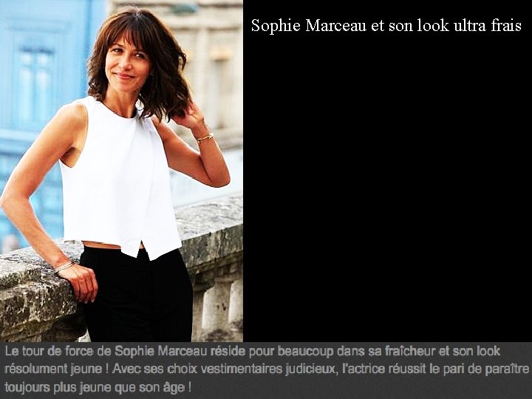This screenshot has height=399, width=532.
Task: Click the empty black panel beside the photo
Action: (387, 190)
